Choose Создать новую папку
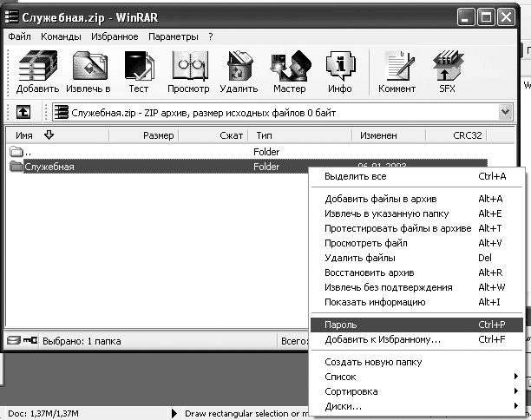The height and width of the screenshot is (420, 531). (416, 362)
